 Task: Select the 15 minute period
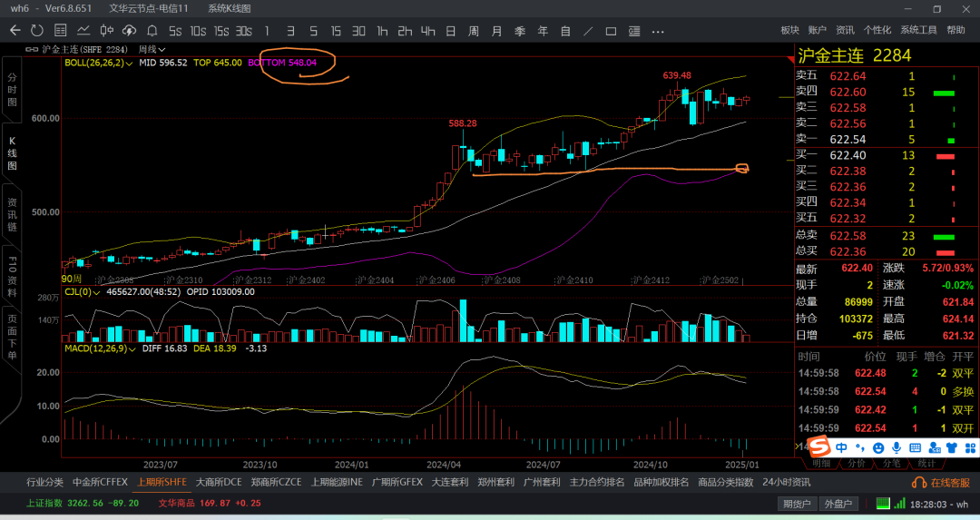pyautogui.click(x=336, y=31)
